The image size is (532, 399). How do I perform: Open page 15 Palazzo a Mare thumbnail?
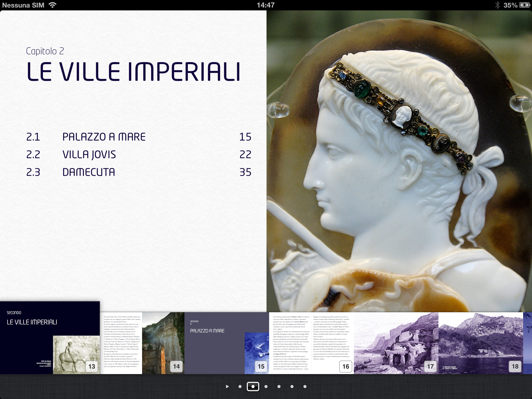(227, 343)
